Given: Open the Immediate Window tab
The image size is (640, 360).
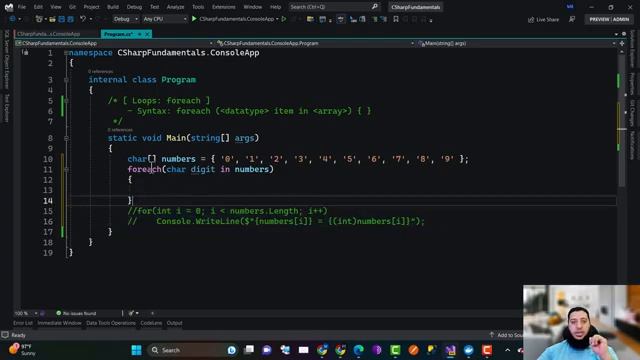Looking at the screenshot, I should (59, 323).
